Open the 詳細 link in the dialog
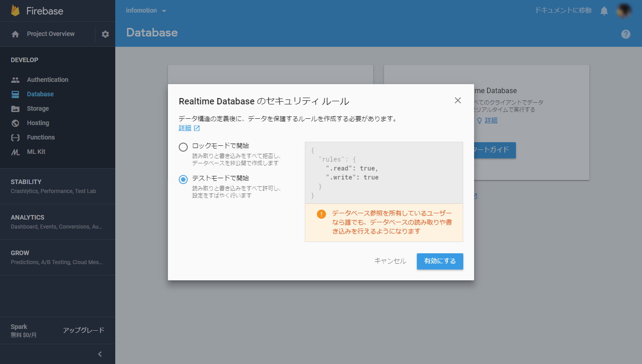 click(x=186, y=128)
